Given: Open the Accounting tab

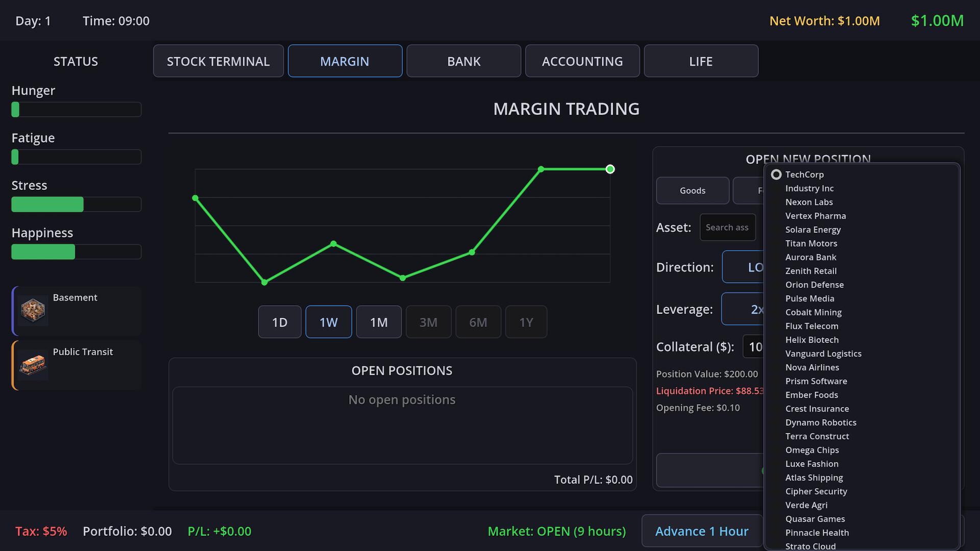Looking at the screenshot, I should coord(582,61).
